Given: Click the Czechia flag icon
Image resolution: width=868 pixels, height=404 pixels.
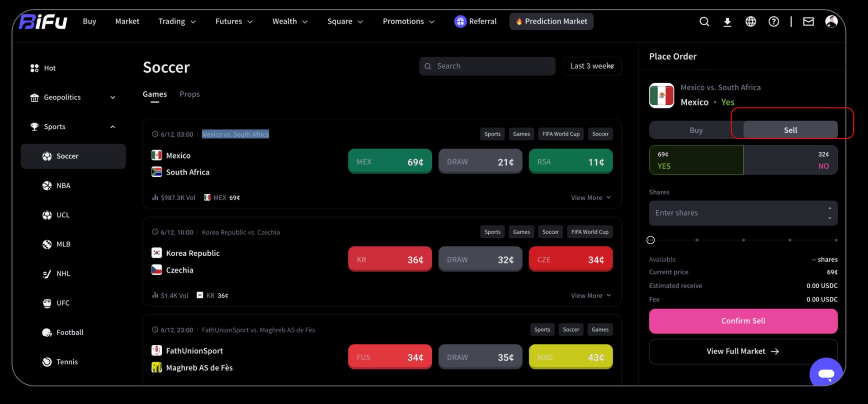Looking at the screenshot, I should 156,270.
